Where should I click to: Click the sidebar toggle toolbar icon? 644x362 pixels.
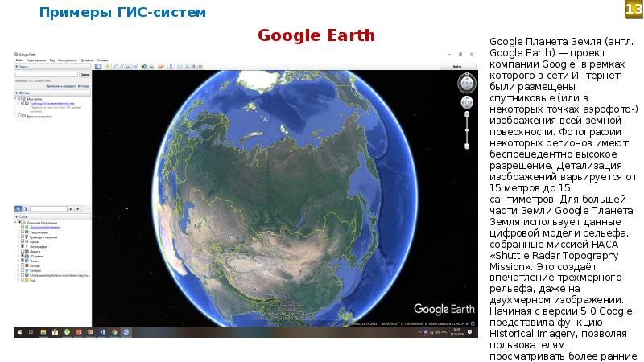[97, 67]
